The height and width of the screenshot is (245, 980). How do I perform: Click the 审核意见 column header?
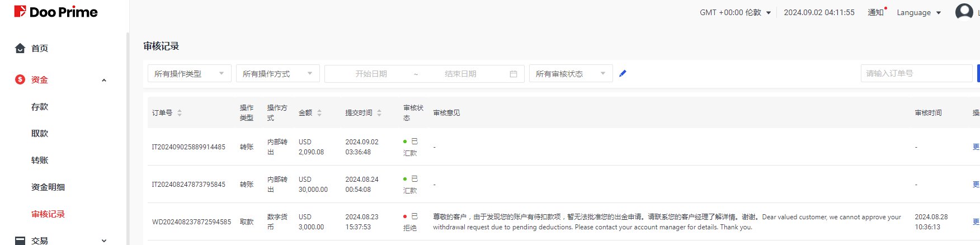click(x=446, y=112)
